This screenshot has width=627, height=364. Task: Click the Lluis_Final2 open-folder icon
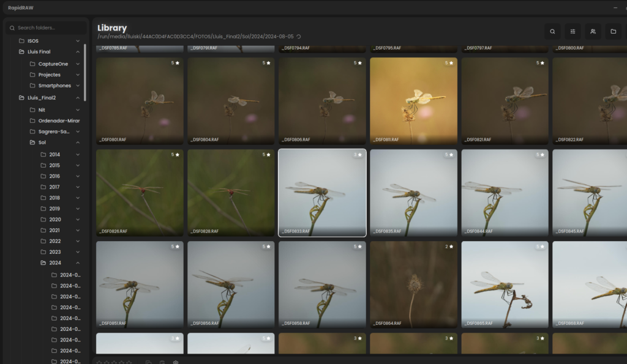pyautogui.click(x=21, y=97)
